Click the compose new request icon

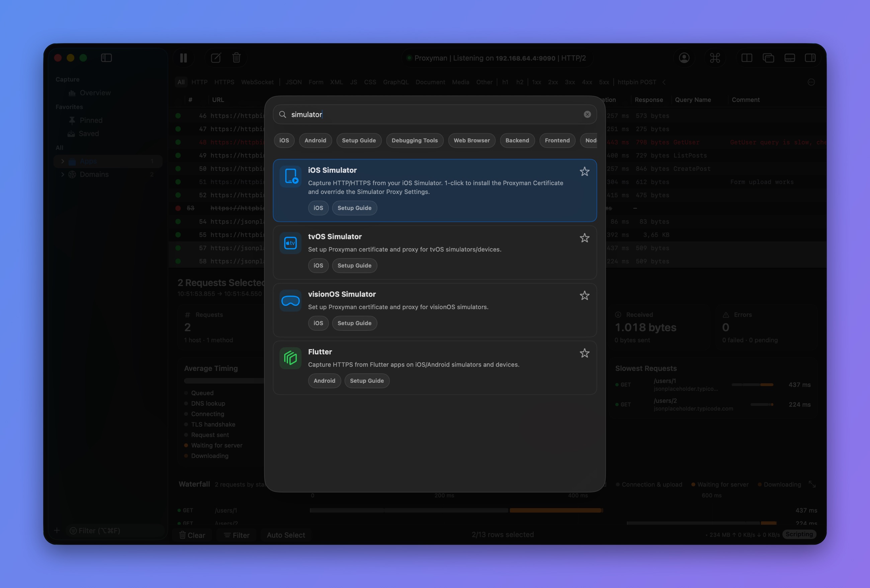point(216,58)
